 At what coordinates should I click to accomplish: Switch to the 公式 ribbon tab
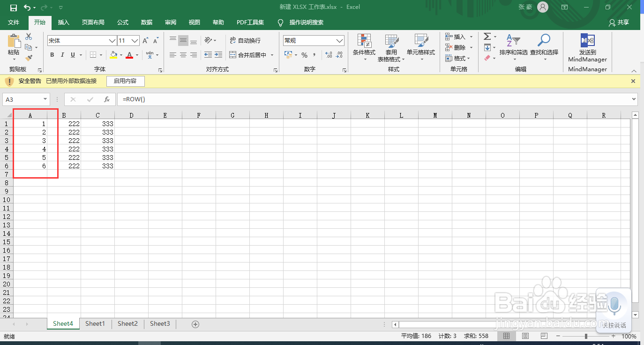(123, 22)
